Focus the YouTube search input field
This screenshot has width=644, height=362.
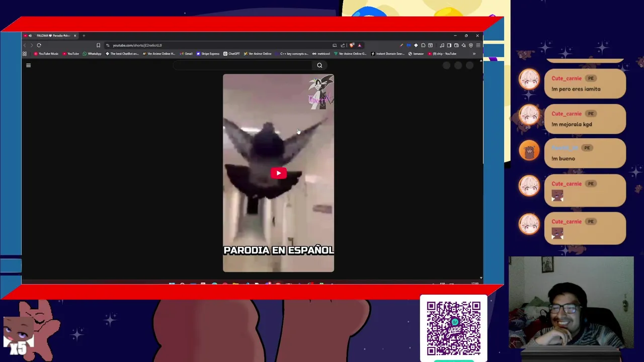243,65
